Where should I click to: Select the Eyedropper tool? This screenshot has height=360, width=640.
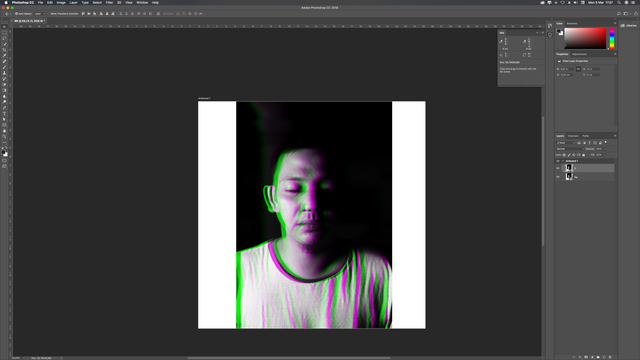pos(4,56)
